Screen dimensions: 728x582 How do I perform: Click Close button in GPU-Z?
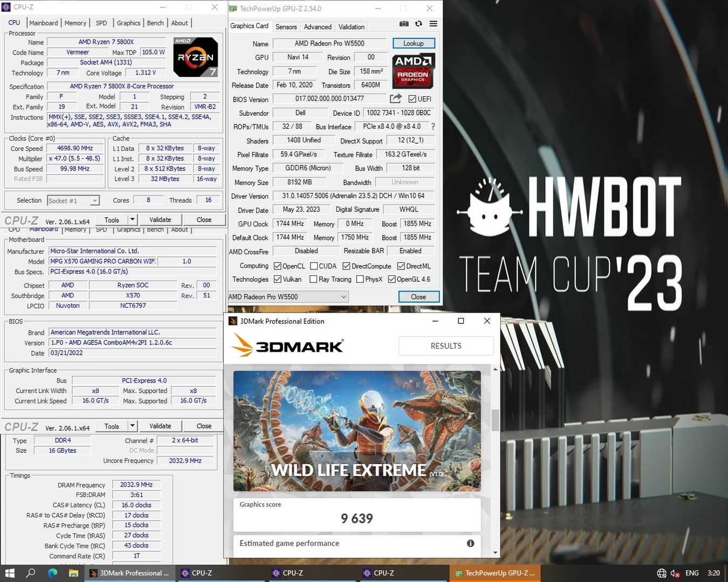click(x=418, y=296)
